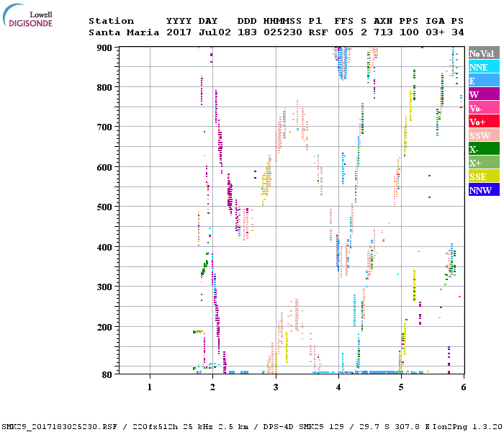
Task: Select the NNE cyan legend swatch
Action: [x=484, y=67]
